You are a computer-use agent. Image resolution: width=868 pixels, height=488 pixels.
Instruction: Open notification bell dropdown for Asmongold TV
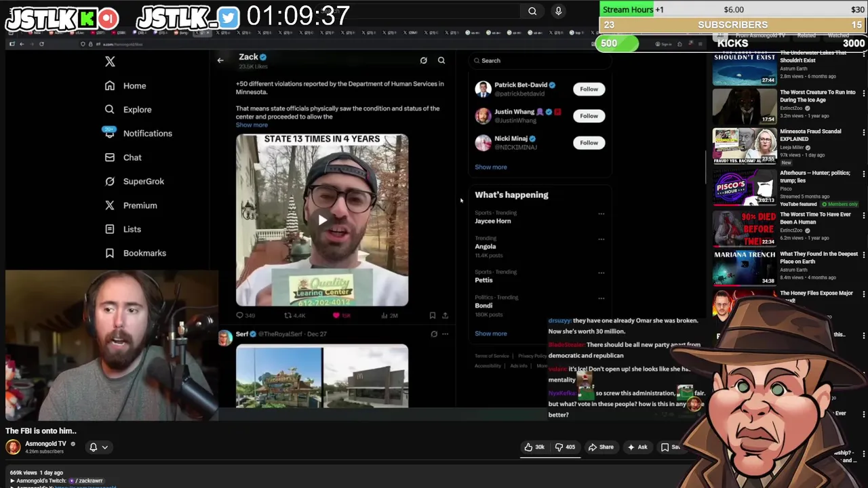pos(98,447)
